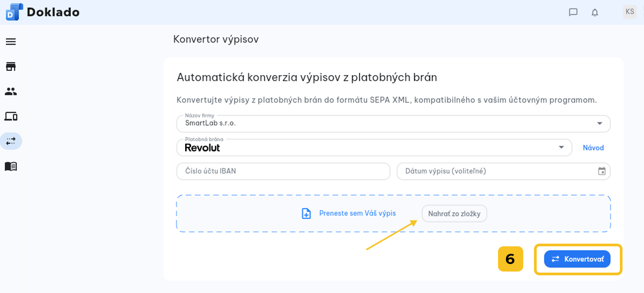
Task: Open the calendar date picker icon
Action: coord(602,171)
